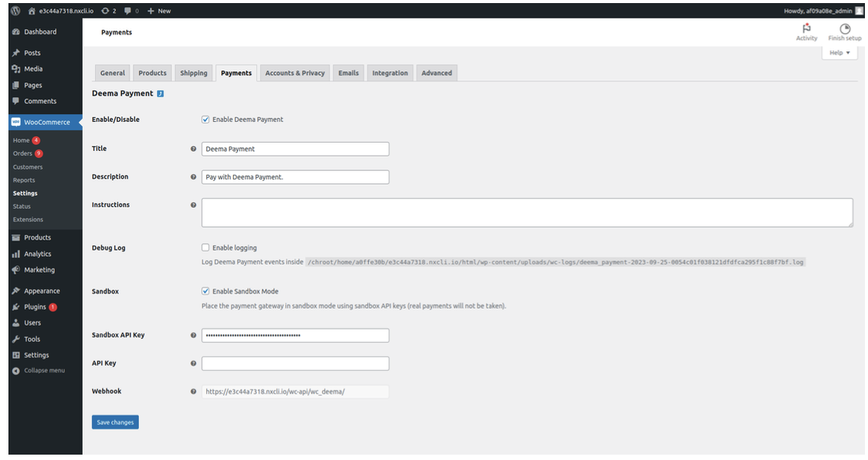The image size is (868, 460).
Task: Click the admin user avatar in top bar
Action: 859,11
